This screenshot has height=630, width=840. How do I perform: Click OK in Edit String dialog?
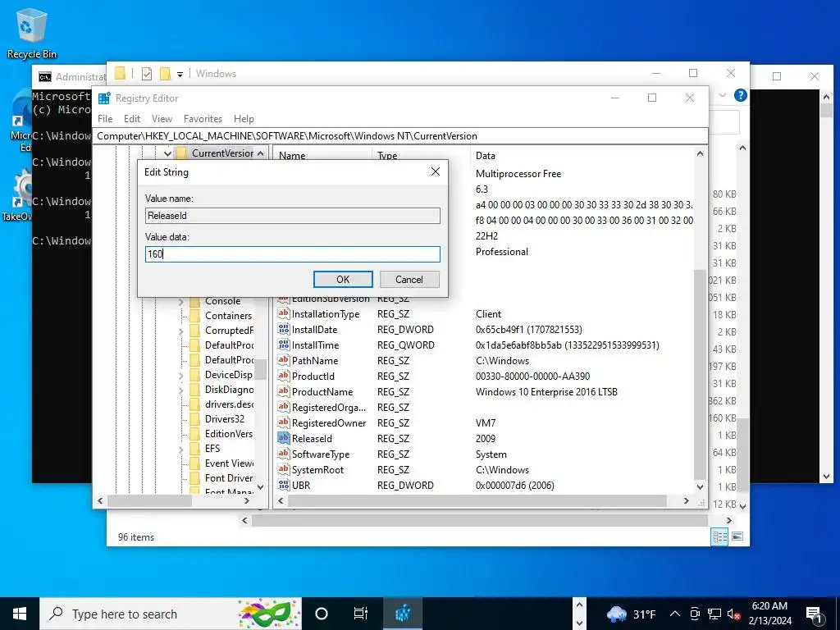(x=343, y=279)
